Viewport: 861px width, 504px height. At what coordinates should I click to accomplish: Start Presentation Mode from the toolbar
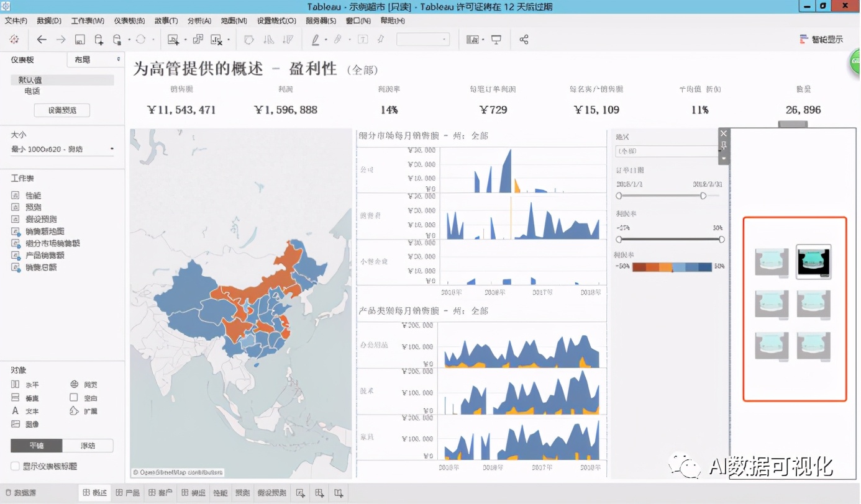tap(496, 39)
